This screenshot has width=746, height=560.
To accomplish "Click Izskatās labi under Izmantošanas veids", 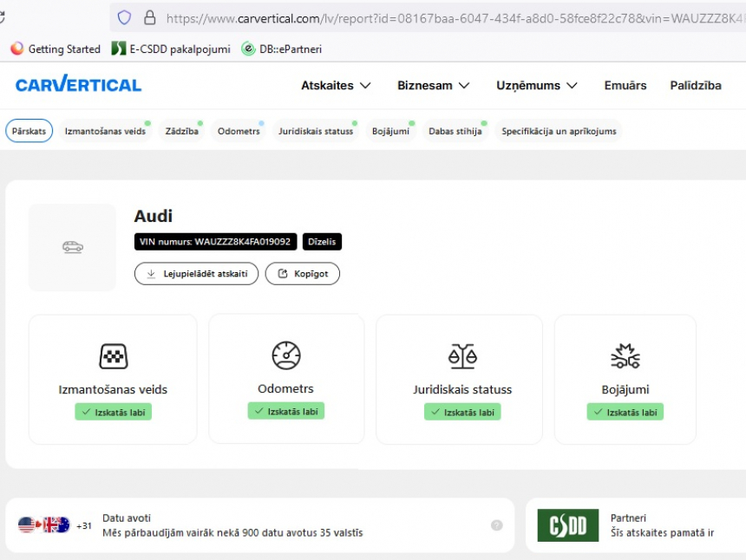I will tap(114, 412).
